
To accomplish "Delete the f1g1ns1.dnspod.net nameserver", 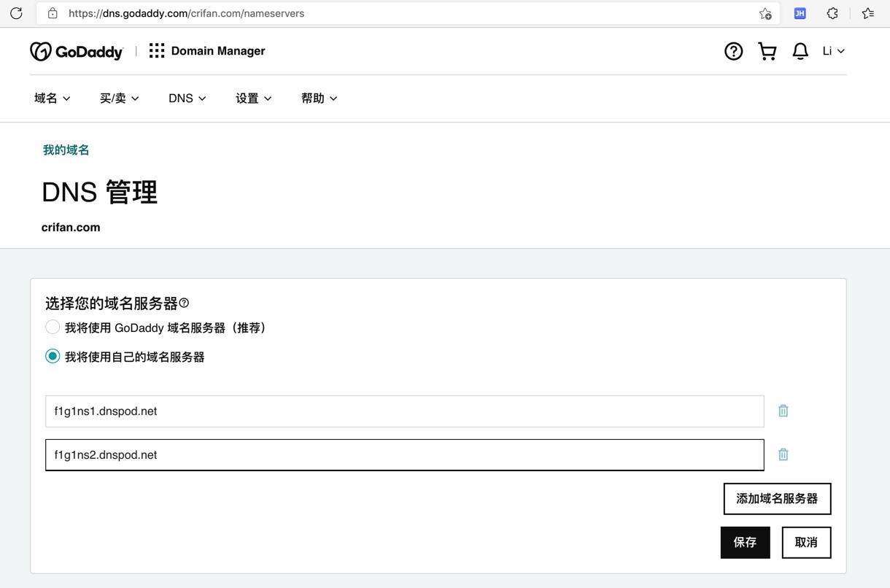I will pos(783,411).
